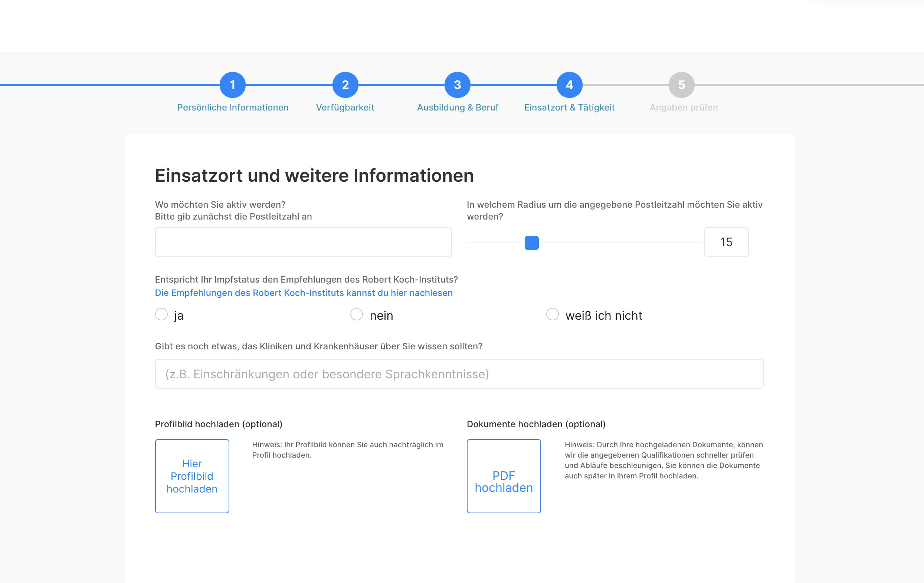Go to Verfügbarkeit step label
The image size is (924, 583).
[x=345, y=108]
